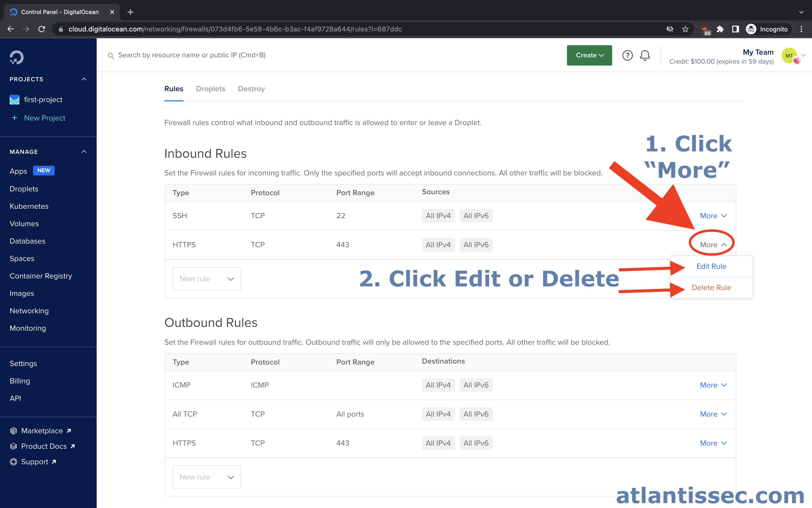Click the Product Docs stack icon

click(14, 446)
